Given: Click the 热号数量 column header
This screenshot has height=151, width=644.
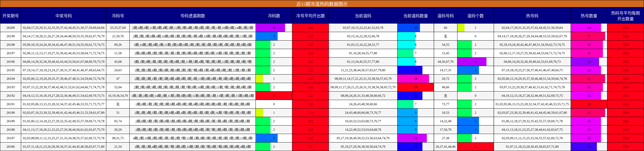Looking at the screenshot, I should pos(589,16).
